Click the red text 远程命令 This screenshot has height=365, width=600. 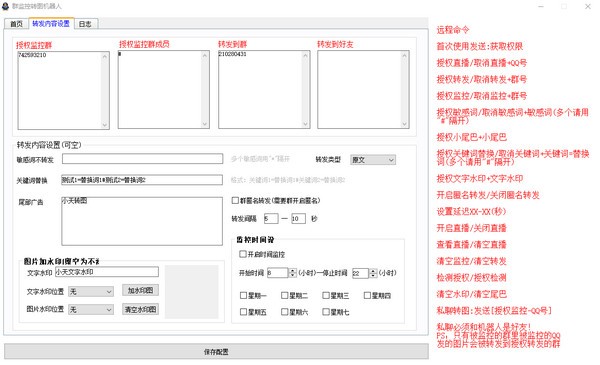[453, 30]
